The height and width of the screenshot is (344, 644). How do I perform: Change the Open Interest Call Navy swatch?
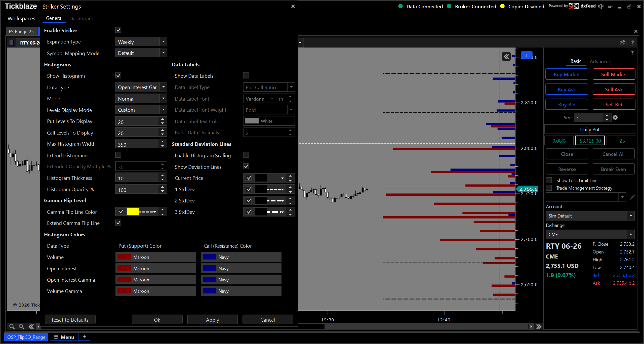point(209,268)
